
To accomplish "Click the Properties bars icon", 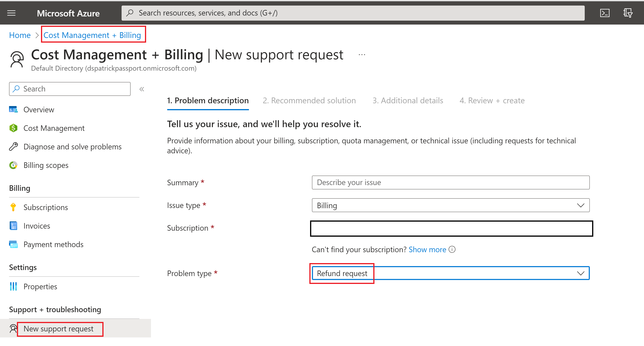I will pyautogui.click(x=13, y=286).
